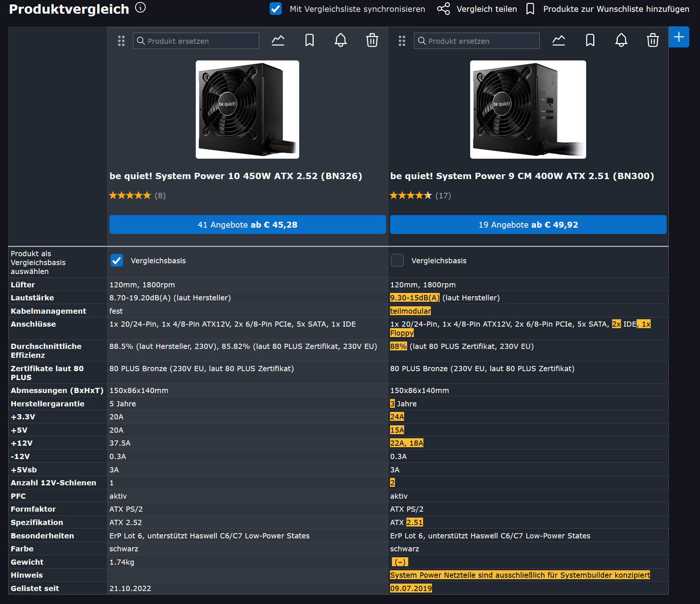Click the bookmark icon for Wunschliste
The height and width of the screenshot is (604, 700).
tap(530, 9)
